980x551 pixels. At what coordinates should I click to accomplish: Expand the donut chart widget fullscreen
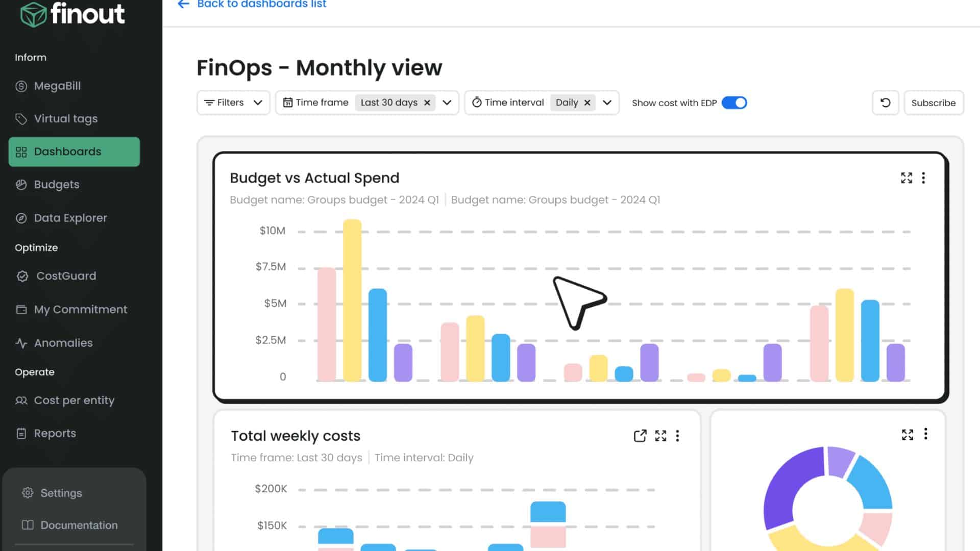point(907,434)
